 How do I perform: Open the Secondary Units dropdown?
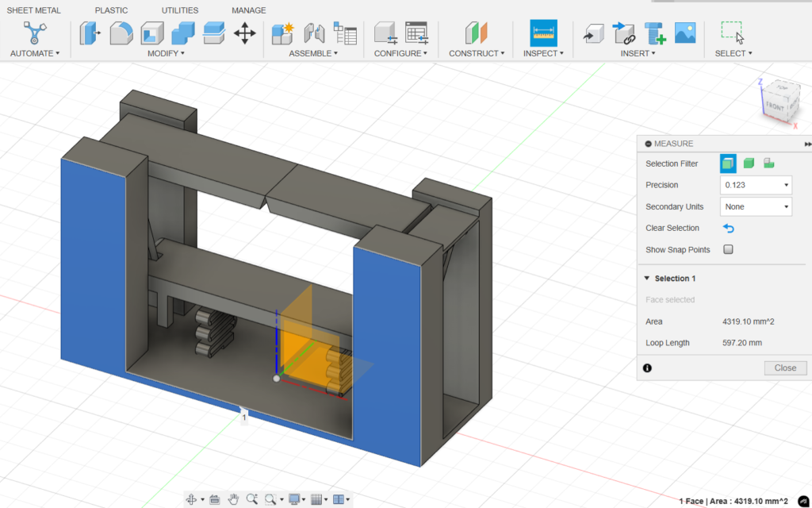(x=756, y=207)
